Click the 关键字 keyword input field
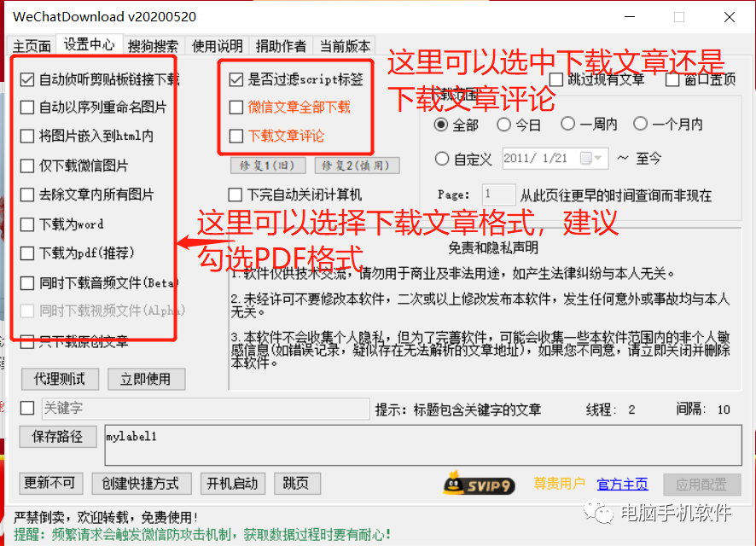This screenshot has height=546, width=756. (x=206, y=409)
